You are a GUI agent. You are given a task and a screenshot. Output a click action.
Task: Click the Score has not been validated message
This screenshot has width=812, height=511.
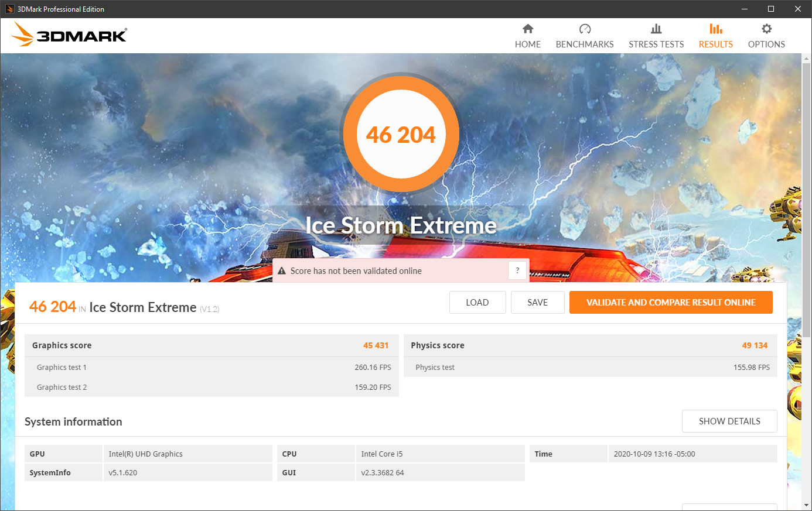click(356, 271)
